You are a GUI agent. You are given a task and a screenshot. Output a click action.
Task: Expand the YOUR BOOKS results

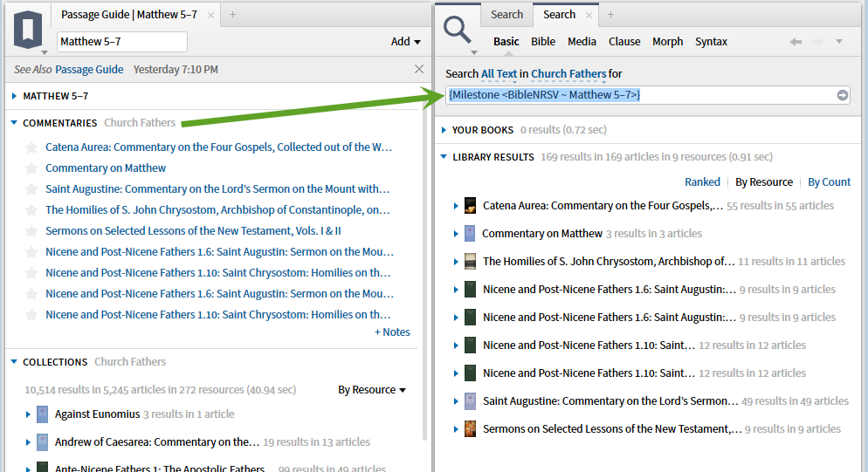click(444, 130)
